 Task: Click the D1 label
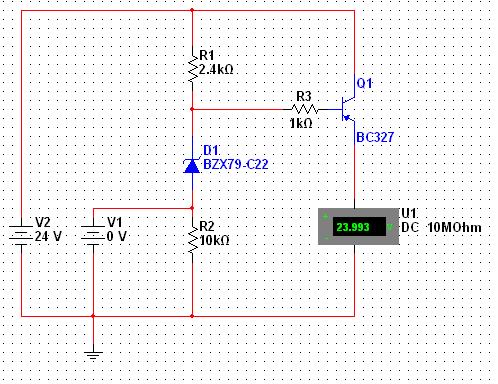coord(211,150)
